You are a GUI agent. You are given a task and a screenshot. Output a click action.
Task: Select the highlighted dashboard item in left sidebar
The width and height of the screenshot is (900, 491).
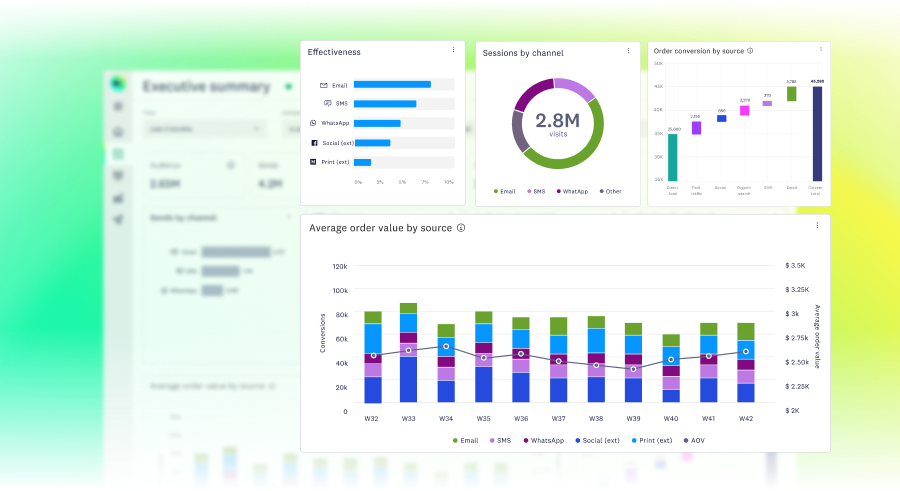118,154
